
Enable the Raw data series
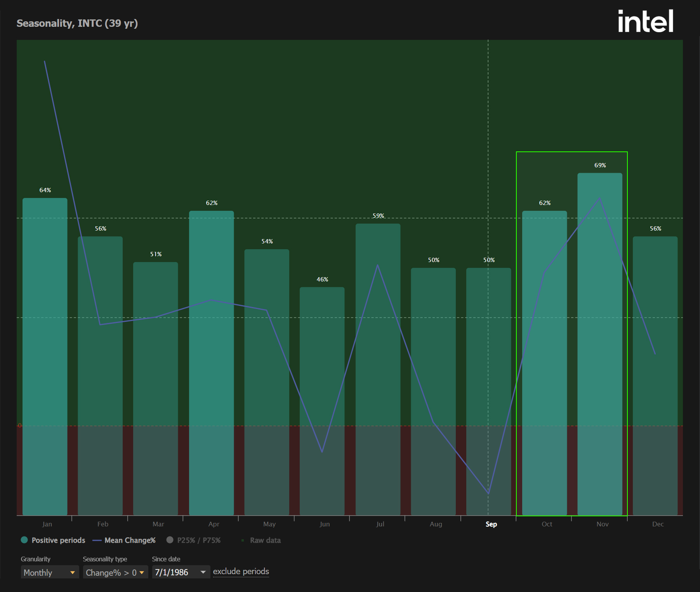tap(261, 540)
